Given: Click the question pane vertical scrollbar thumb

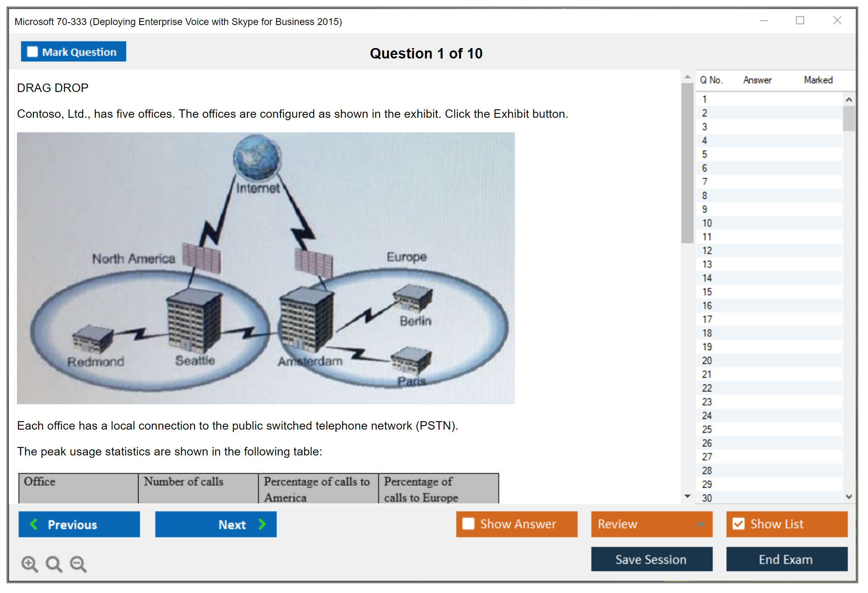Looking at the screenshot, I should (x=687, y=163).
